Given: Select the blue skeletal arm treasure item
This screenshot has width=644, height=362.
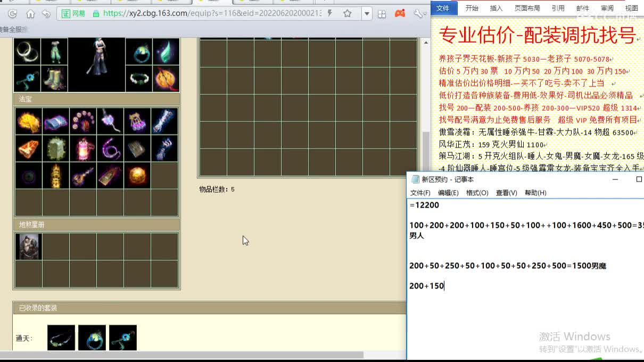Looking at the screenshot, I should (x=164, y=121).
